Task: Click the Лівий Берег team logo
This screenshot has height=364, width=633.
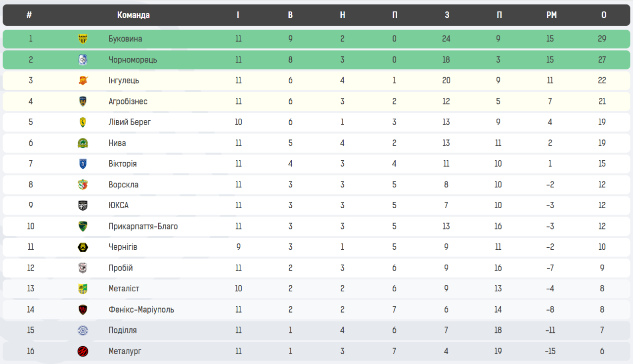Action: coord(83,122)
